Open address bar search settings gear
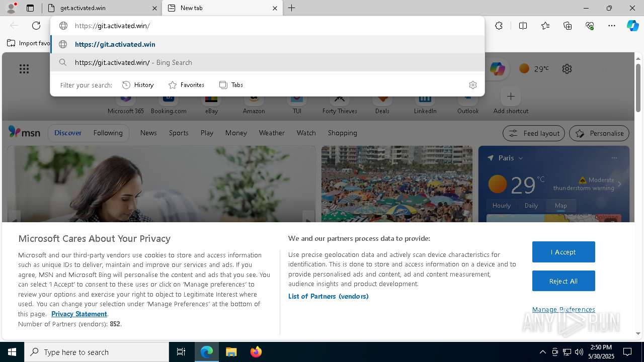Viewport: 644px width, 362px height. point(472,85)
